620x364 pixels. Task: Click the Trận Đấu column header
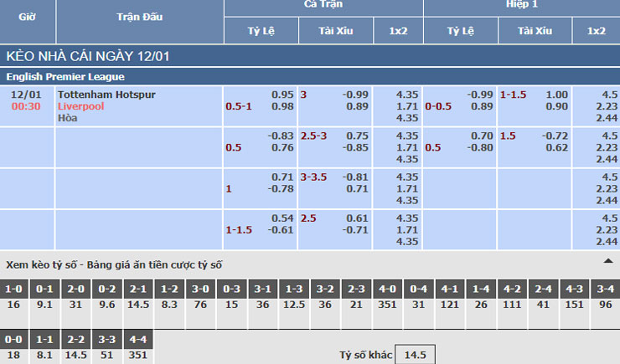[140, 17]
